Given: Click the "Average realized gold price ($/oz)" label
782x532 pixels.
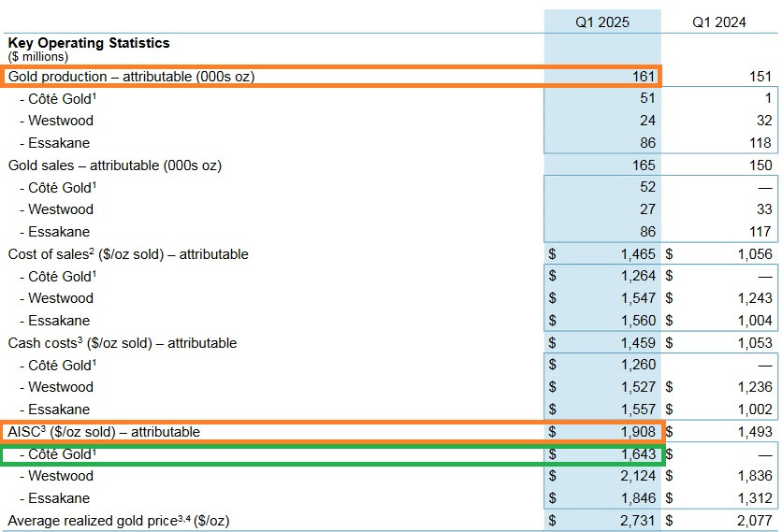Looking at the screenshot, I should [119, 521].
